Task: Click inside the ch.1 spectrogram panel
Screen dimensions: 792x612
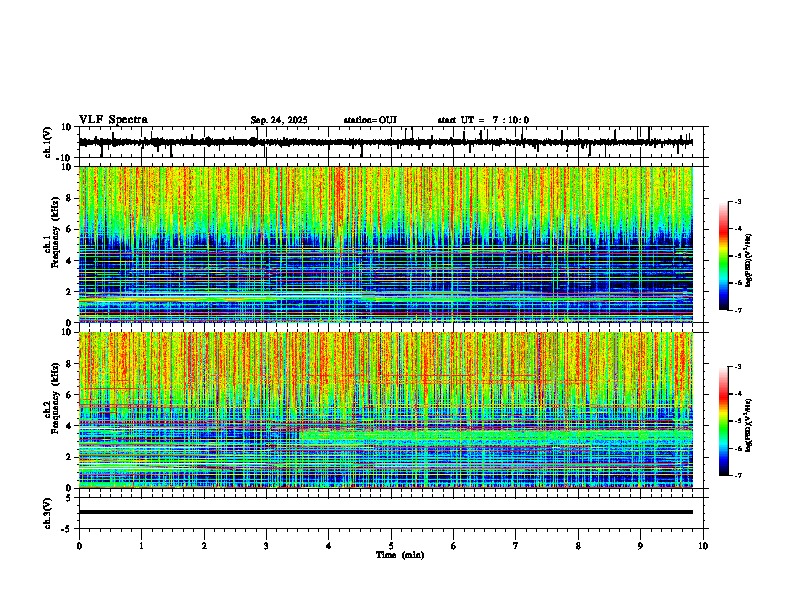Action: tap(386, 244)
